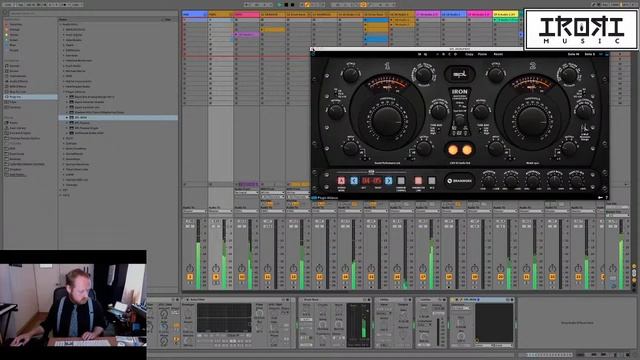
Task: Open the Audio Effects category in browser
Action: [x=18, y=81]
